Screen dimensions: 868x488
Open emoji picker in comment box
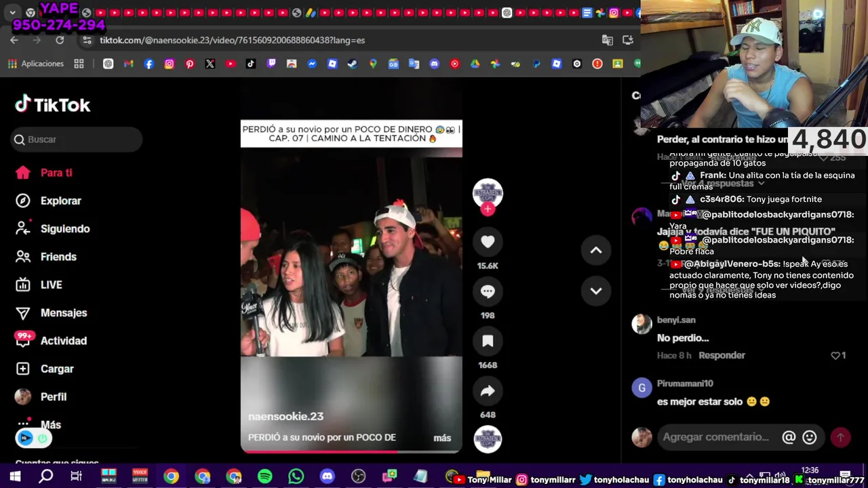[x=810, y=437]
